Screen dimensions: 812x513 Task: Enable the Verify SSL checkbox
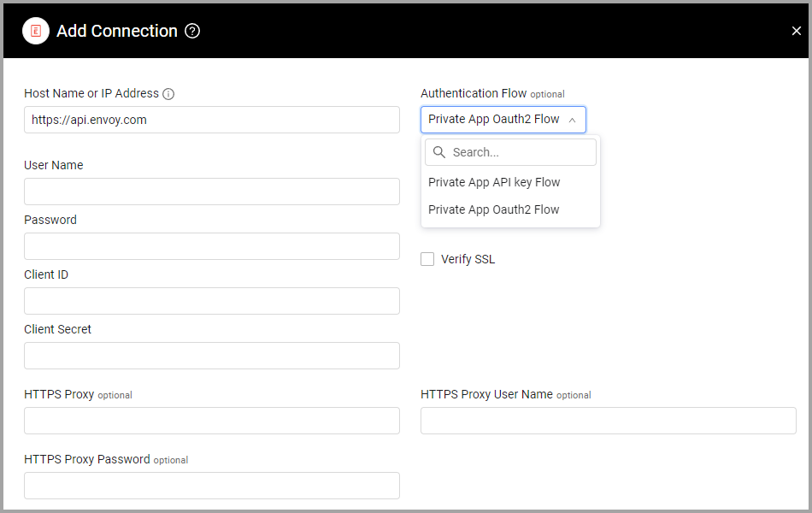click(427, 259)
